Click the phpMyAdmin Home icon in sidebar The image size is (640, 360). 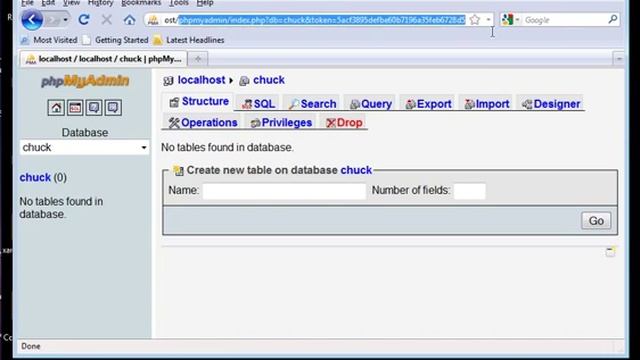point(56,108)
